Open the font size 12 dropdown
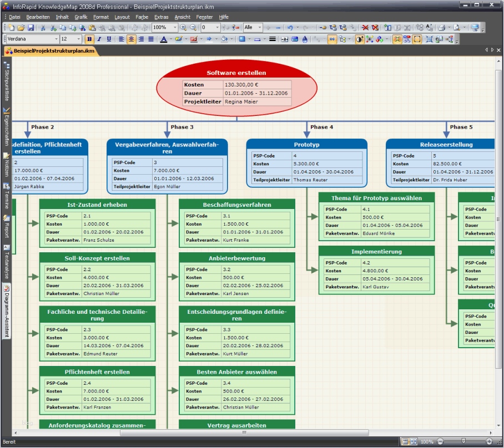The width and height of the screenshot is (504, 448). pyautogui.click(x=79, y=39)
